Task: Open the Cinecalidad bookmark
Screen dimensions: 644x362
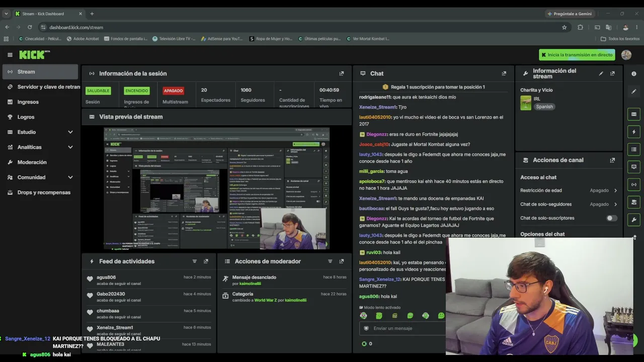Action: (40, 39)
